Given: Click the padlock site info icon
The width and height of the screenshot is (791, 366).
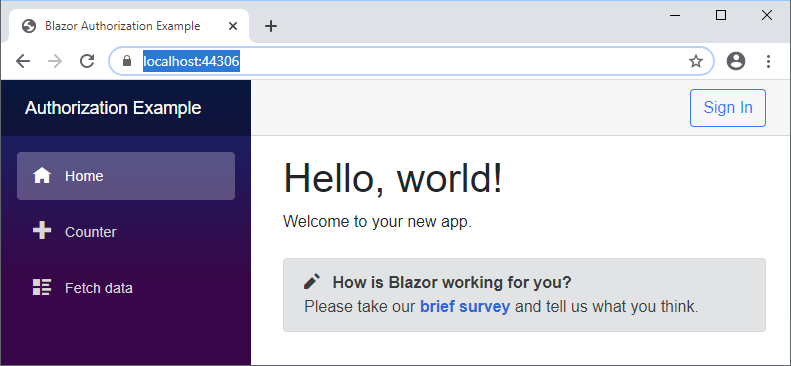Looking at the screenshot, I should coord(127,61).
